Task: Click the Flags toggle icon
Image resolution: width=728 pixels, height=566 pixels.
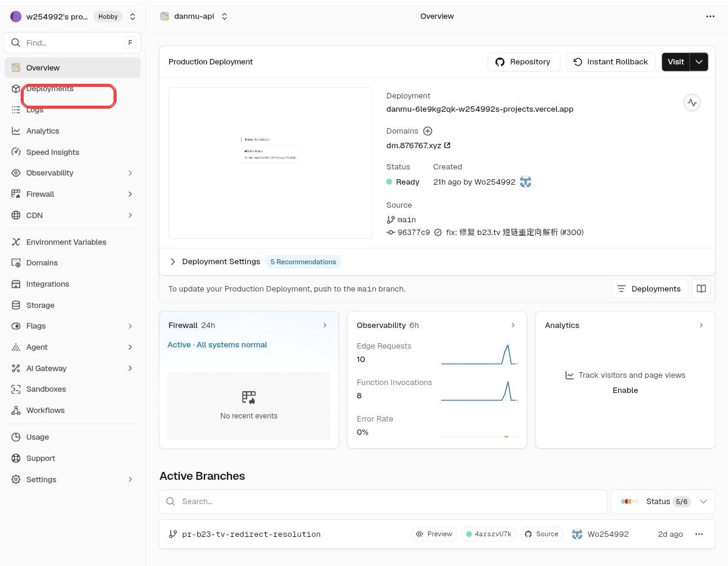Action: [16, 326]
